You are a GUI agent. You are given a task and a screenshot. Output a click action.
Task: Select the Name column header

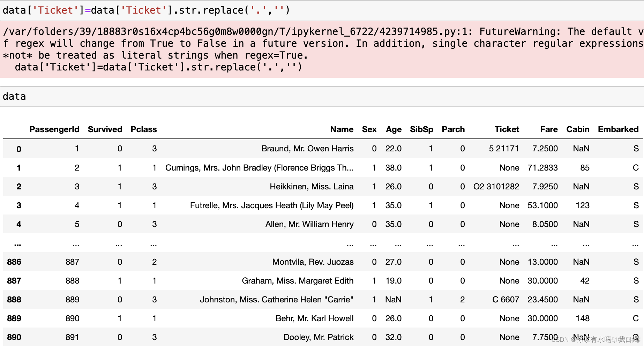(x=342, y=129)
